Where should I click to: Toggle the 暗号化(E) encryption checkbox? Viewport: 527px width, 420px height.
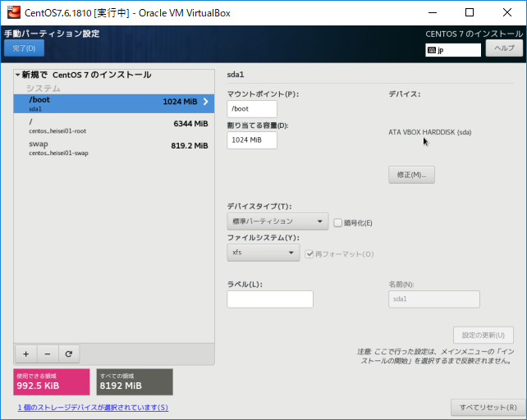[337, 223]
